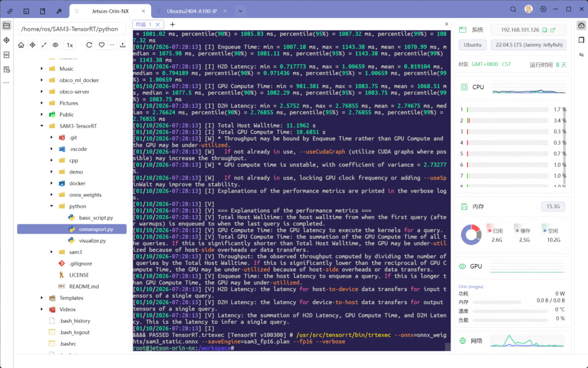Open the bookmark panel in right sidebar
Viewport: 588px width, 368px height.
click(581, 40)
